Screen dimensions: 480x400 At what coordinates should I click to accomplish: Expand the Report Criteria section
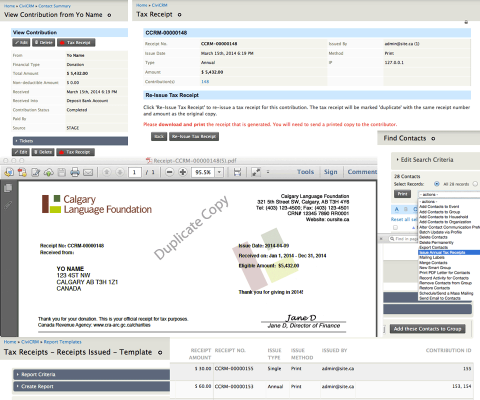click(91, 374)
